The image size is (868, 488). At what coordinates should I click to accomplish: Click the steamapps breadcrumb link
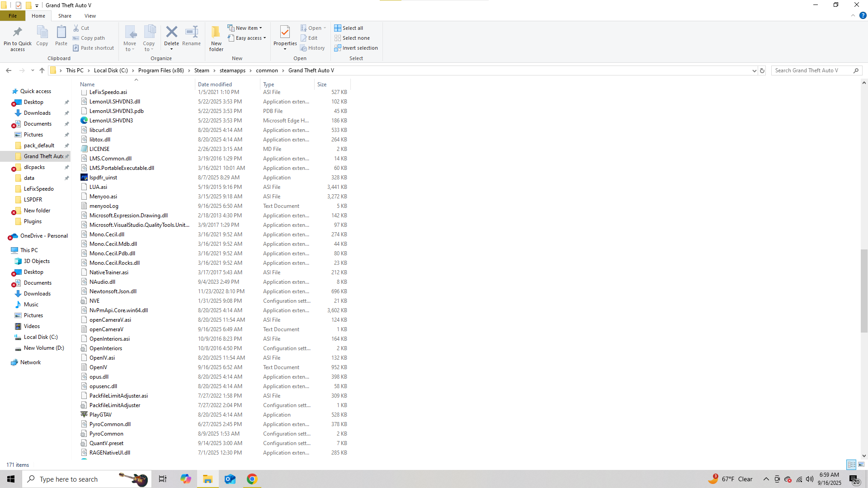(232, 70)
